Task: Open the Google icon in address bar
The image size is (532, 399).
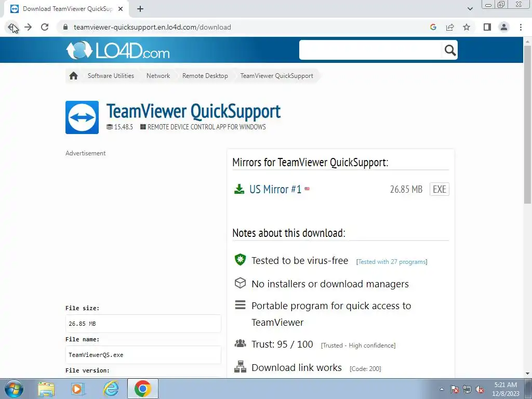Action: [x=433, y=27]
